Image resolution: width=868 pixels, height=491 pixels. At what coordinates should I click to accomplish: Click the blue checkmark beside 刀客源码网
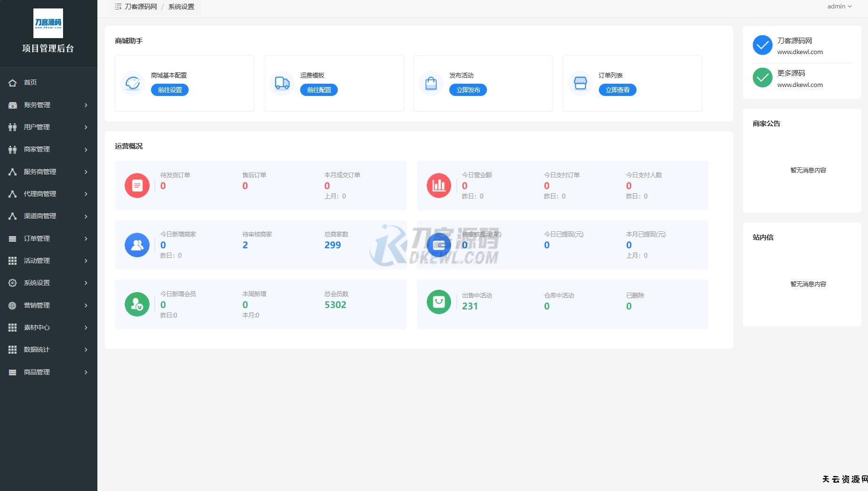pos(762,46)
